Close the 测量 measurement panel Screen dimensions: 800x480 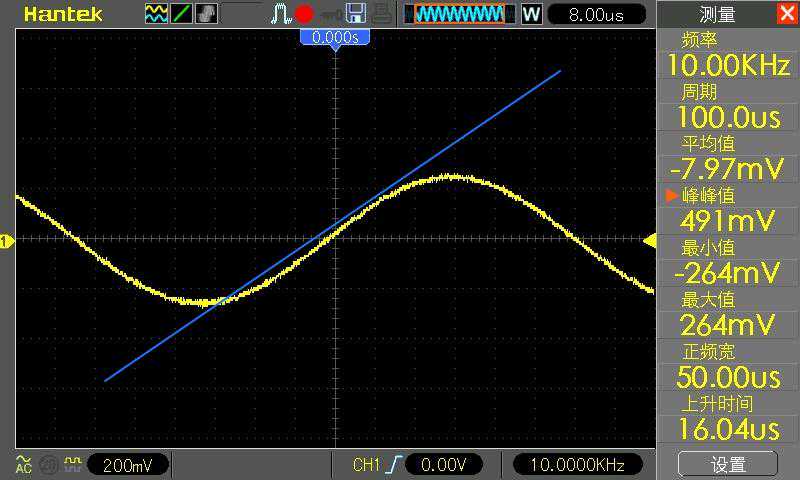click(786, 14)
